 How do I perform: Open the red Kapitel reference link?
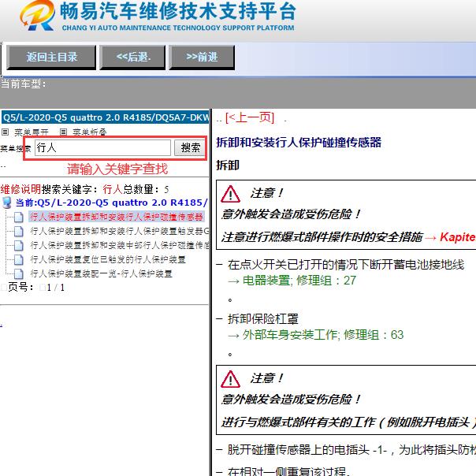coord(458,237)
